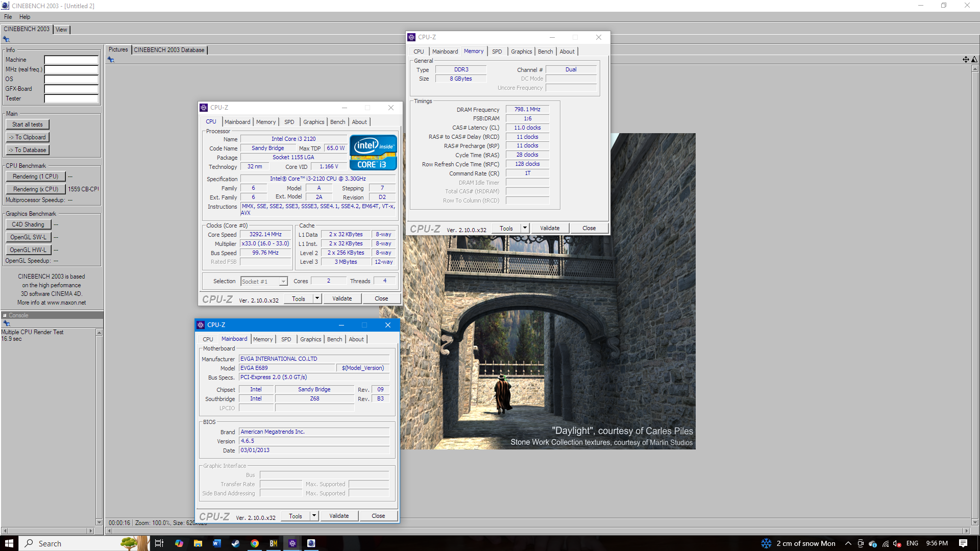Open Microsoft Word from the taskbar
Viewport: 980px width, 551px height.
click(x=216, y=543)
